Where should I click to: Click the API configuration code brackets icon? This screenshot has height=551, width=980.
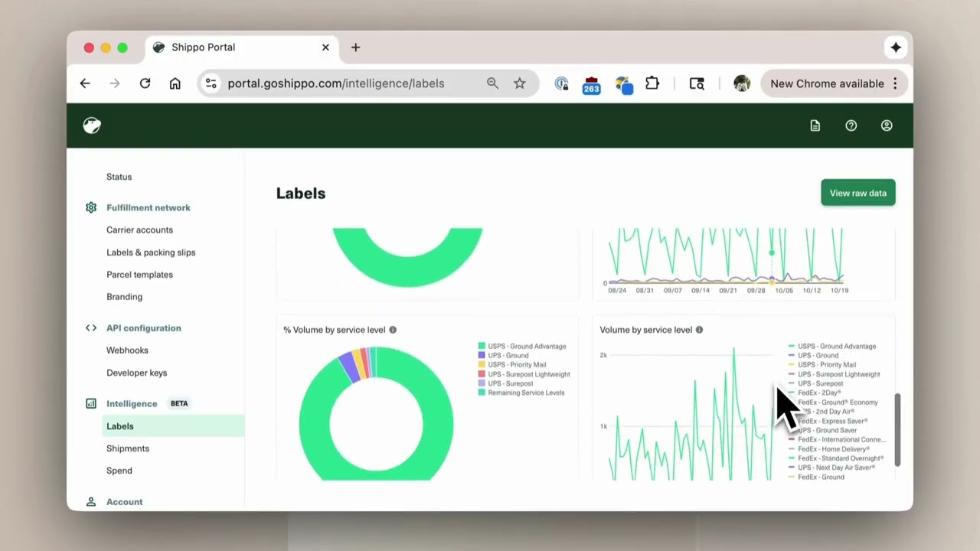91,328
